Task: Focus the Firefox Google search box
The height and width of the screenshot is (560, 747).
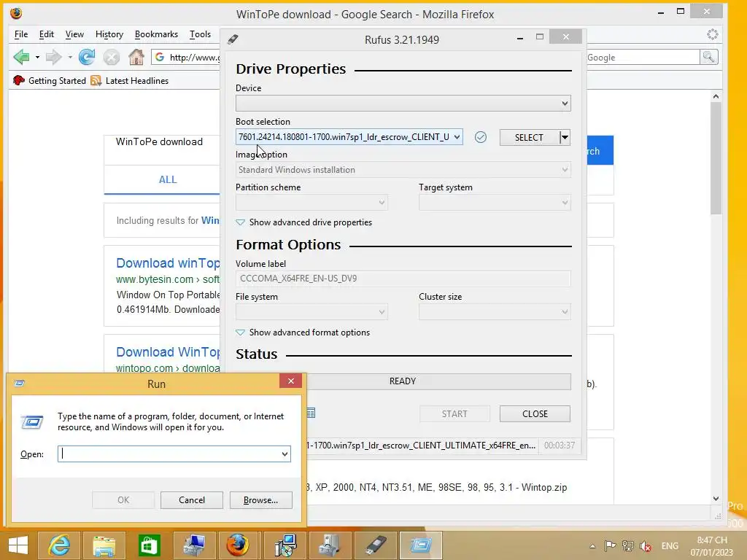Action: tap(643, 57)
